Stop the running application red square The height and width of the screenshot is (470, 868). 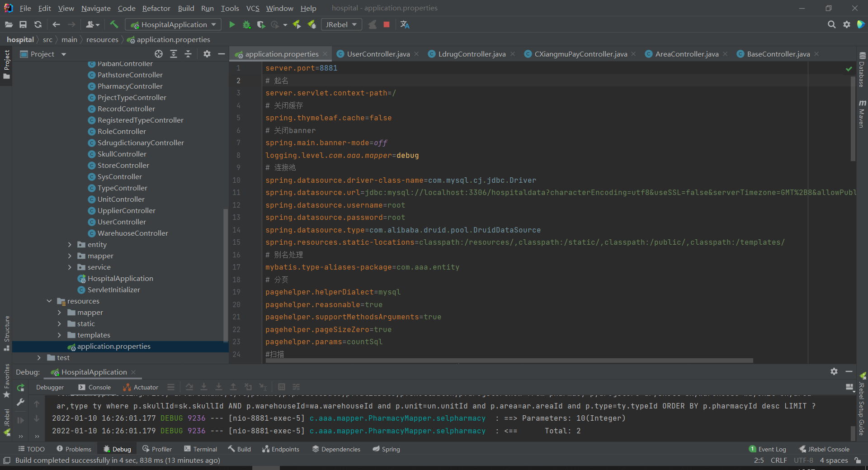(x=387, y=24)
